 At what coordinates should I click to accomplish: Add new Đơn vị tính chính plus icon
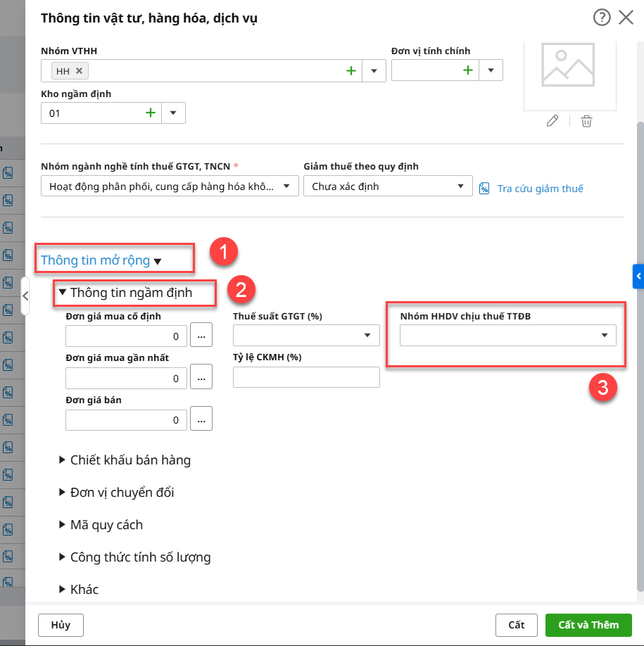467,70
